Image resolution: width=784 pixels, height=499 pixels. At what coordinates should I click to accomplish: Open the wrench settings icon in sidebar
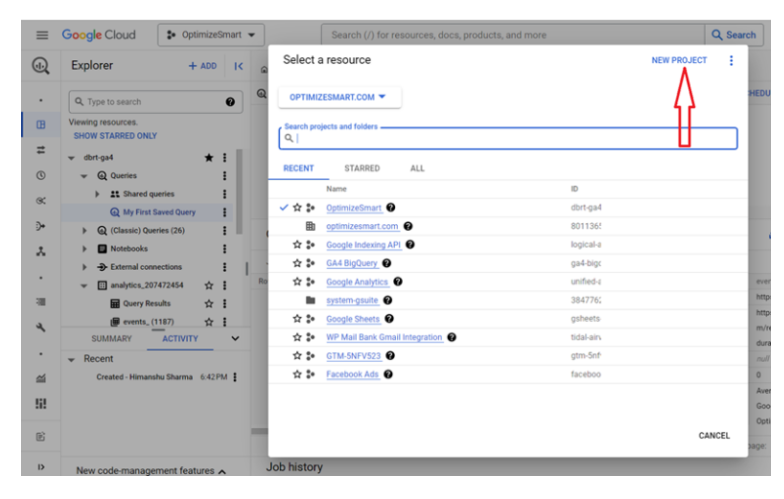(41, 328)
